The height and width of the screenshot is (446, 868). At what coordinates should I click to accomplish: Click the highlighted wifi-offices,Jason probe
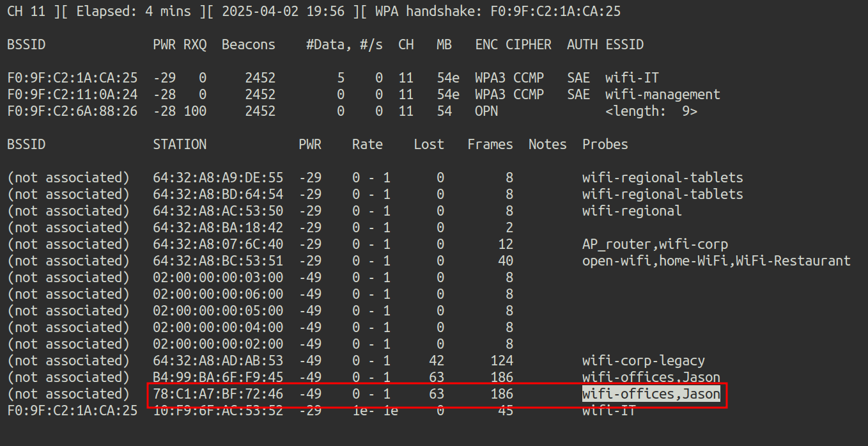tap(651, 394)
